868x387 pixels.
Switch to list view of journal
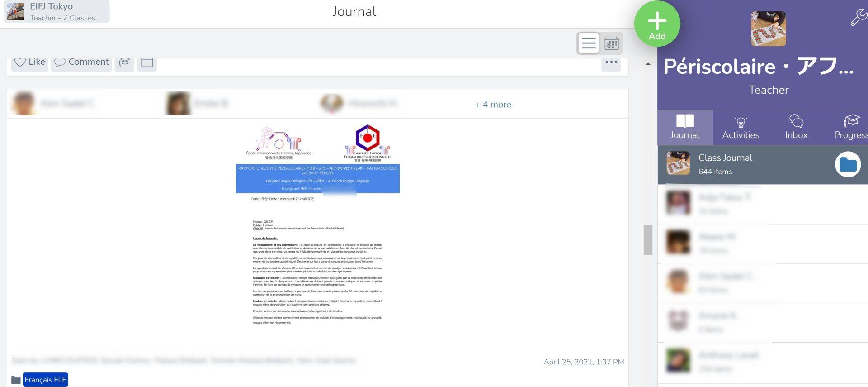click(588, 43)
